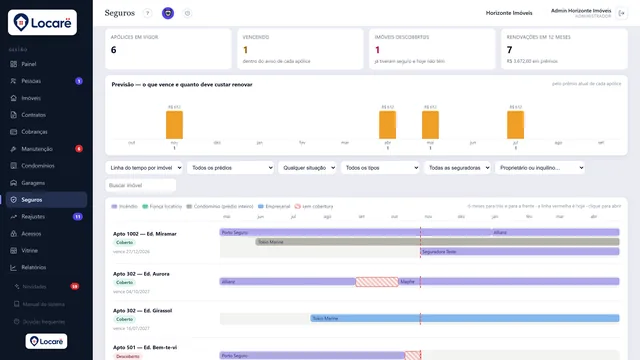Viewport: 640px width, 360px height.
Task: Click the orange abr bar in forecast chart
Action: 387,125
